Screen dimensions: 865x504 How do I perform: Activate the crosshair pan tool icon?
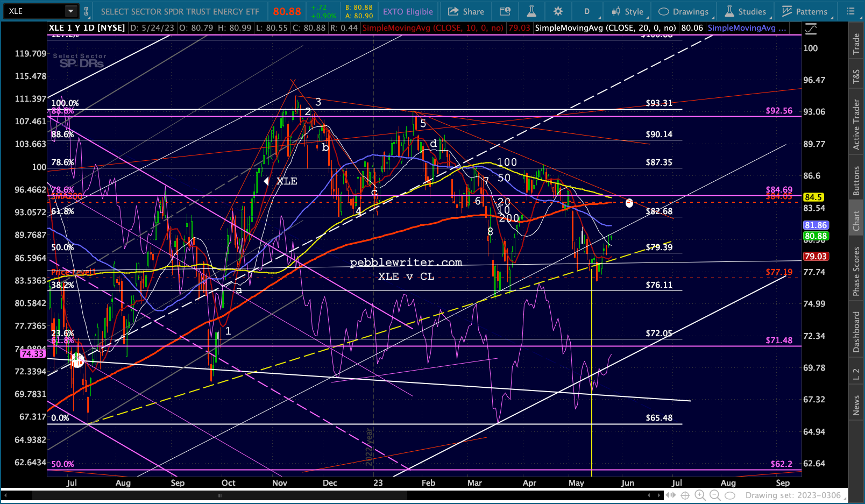click(685, 495)
